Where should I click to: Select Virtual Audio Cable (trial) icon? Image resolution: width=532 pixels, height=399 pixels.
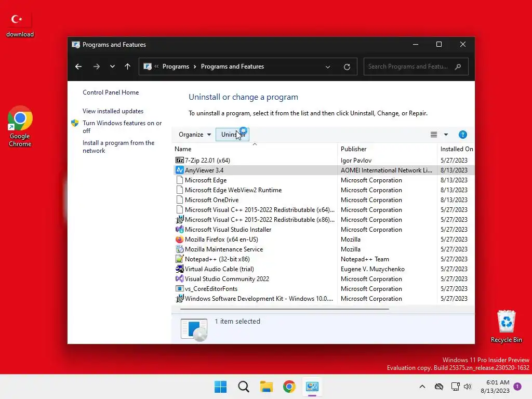[x=179, y=269]
